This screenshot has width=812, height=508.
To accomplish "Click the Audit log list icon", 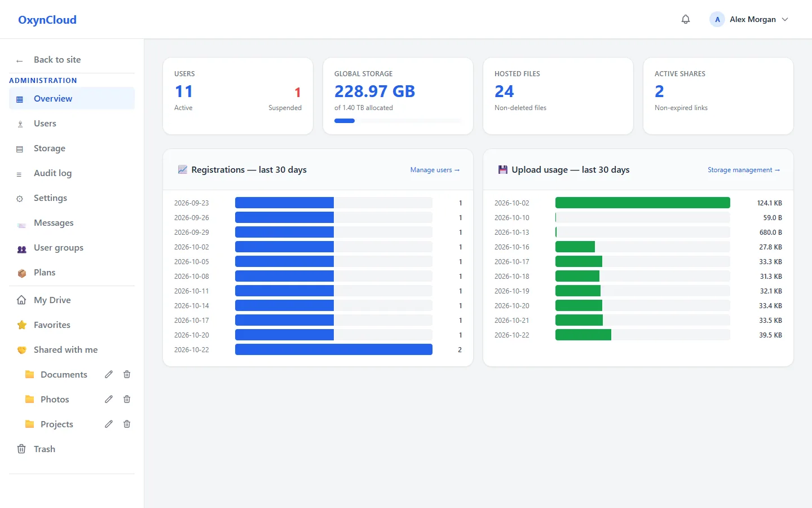I will (20, 174).
